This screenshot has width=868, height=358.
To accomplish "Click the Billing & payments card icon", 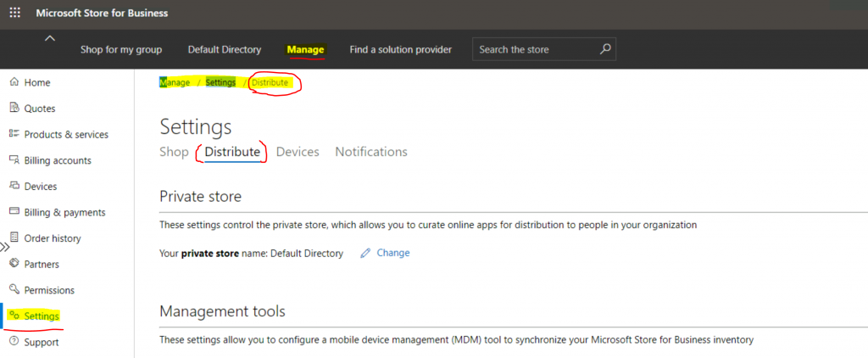I will point(14,212).
